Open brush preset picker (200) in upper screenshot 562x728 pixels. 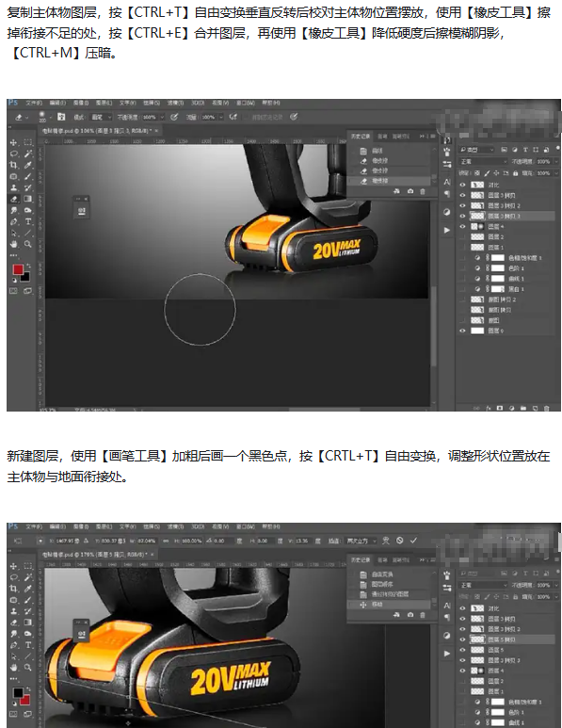[x=42, y=117]
